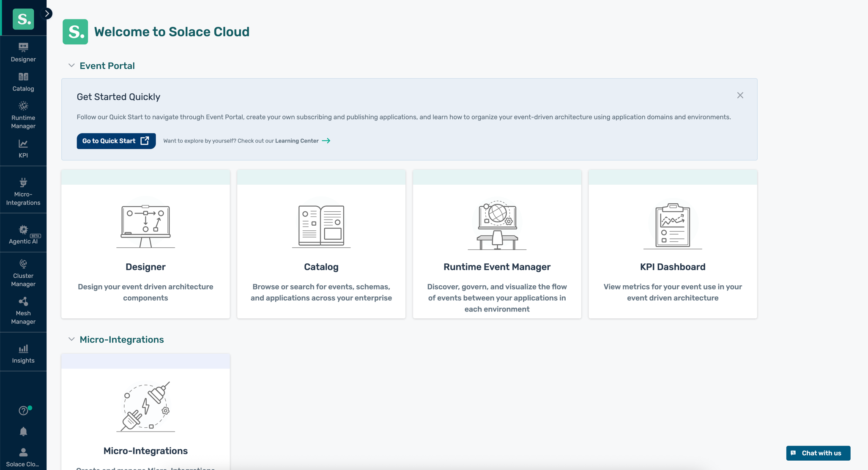Open the Chat with us panel
This screenshot has height=470, width=868.
[818, 453]
